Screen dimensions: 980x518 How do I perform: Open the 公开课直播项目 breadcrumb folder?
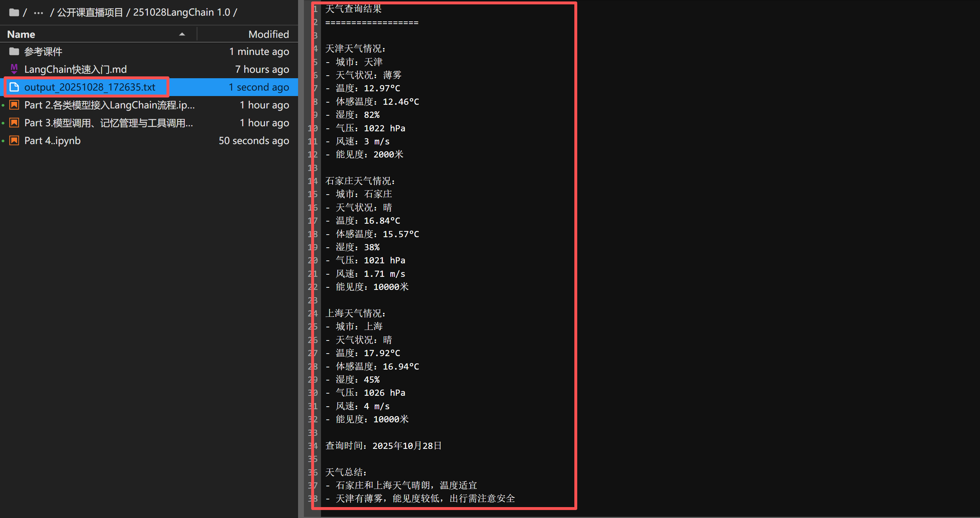pos(90,13)
